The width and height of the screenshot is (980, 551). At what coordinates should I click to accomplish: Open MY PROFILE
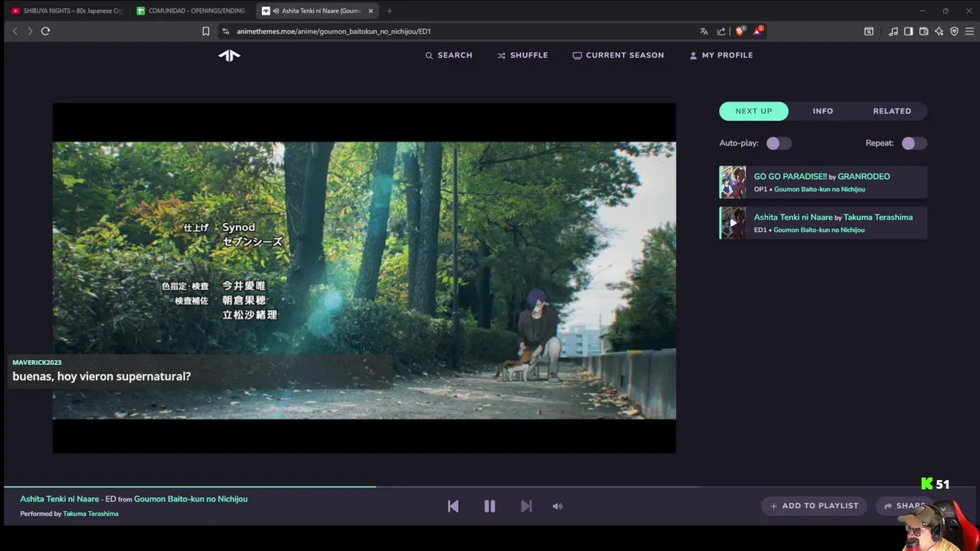(x=721, y=55)
